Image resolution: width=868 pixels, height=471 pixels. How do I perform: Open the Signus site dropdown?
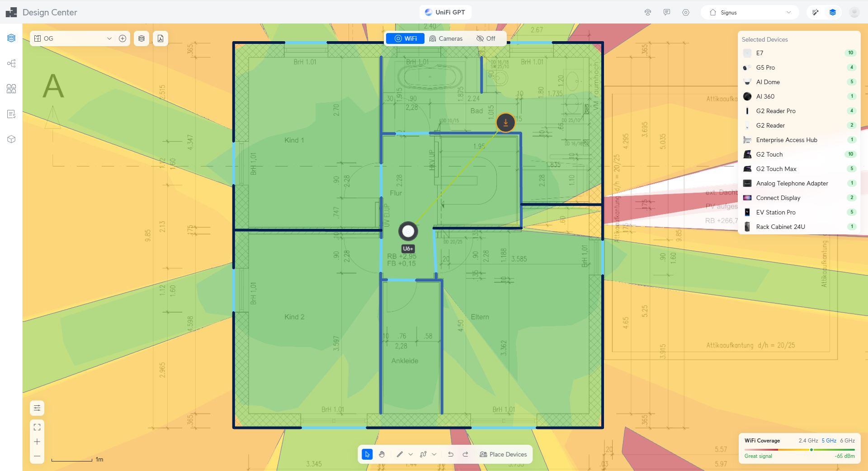coord(750,12)
